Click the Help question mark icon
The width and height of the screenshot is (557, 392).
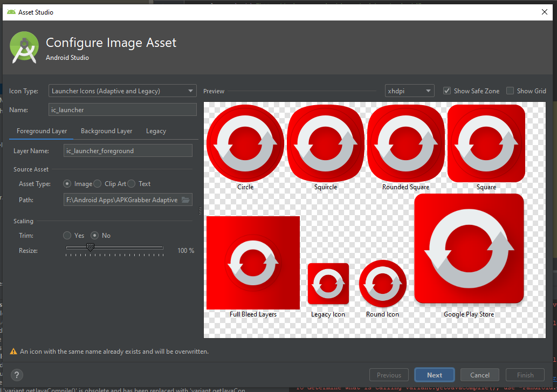[16, 375]
